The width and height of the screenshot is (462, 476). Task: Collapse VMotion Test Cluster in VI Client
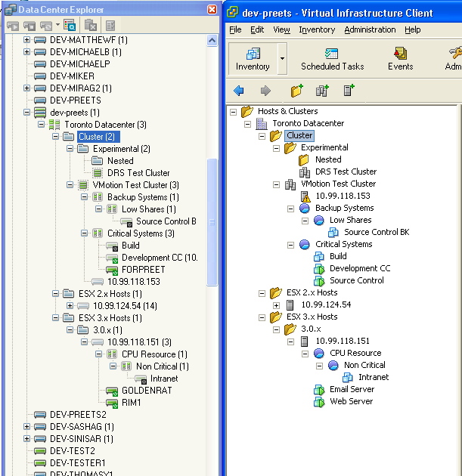276,184
